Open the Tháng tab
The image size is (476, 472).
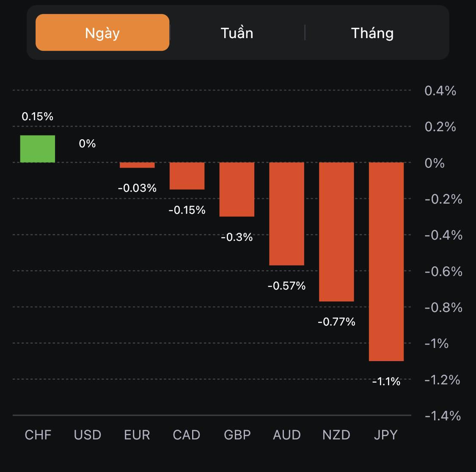pos(372,33)
